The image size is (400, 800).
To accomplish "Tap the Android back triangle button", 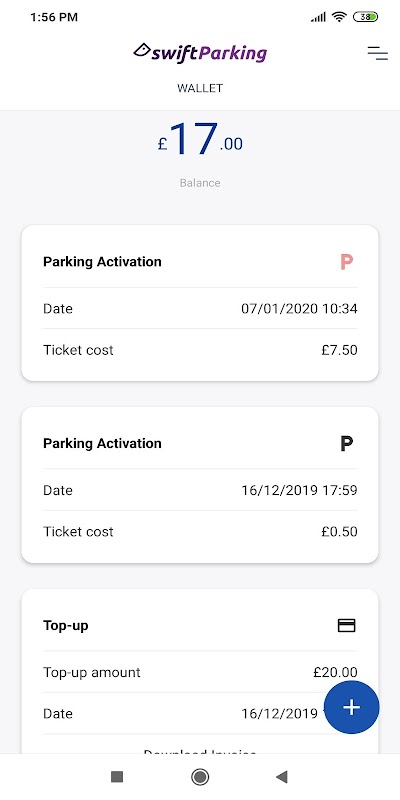I will [x=282, y=777].
